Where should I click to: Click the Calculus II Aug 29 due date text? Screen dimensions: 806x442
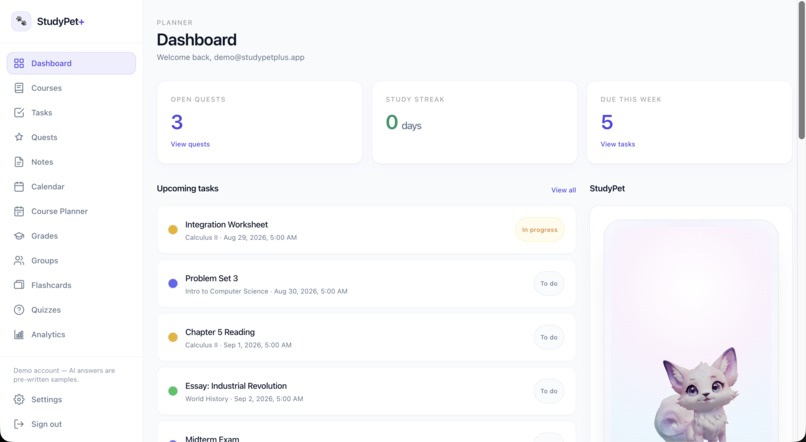click(241, 237)
